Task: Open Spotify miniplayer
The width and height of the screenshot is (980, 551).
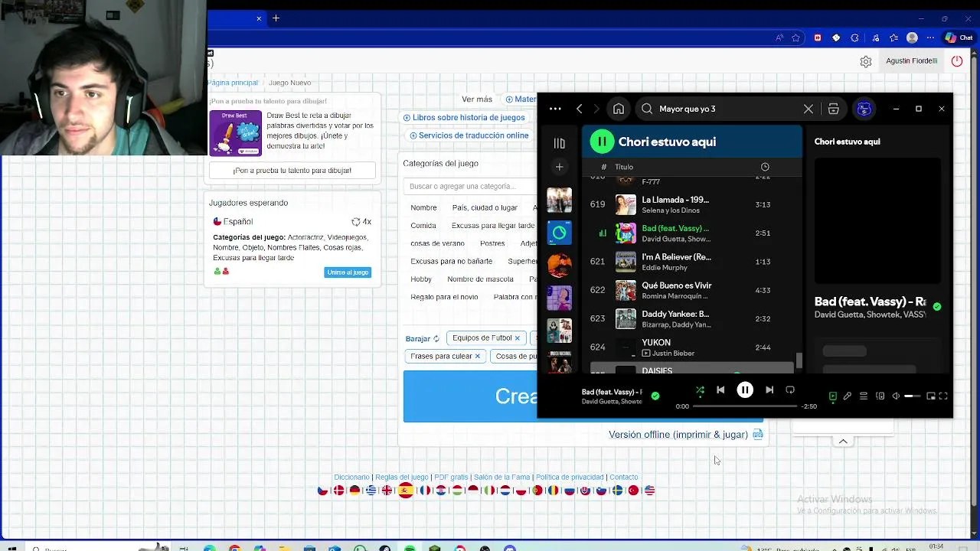Action: [x=931, y=396]
